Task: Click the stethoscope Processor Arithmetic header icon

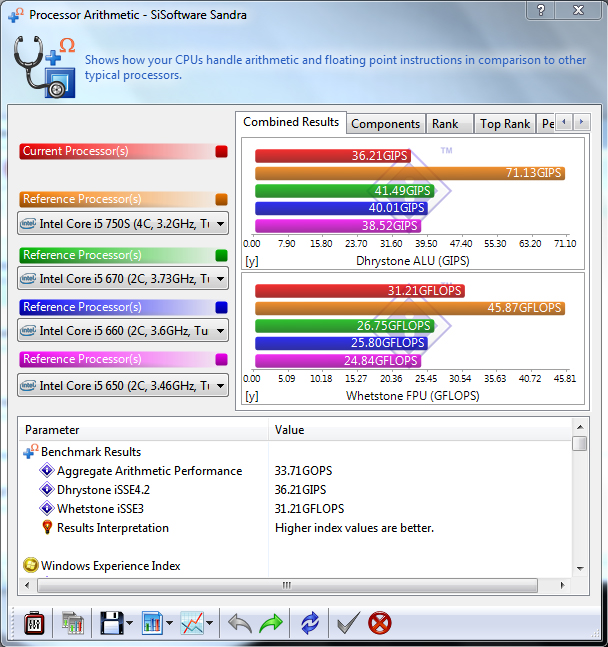Action: [45, 67]
